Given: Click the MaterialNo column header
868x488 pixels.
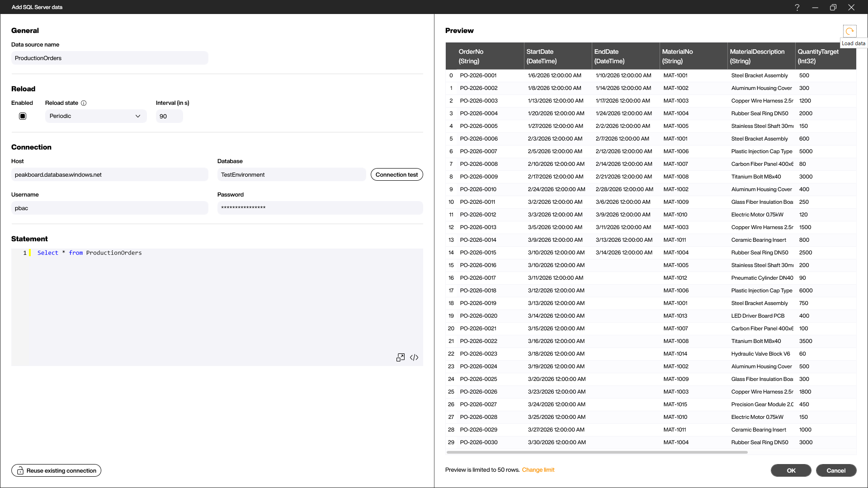Looking at the screenshot, I should click(x=693, y=56).
